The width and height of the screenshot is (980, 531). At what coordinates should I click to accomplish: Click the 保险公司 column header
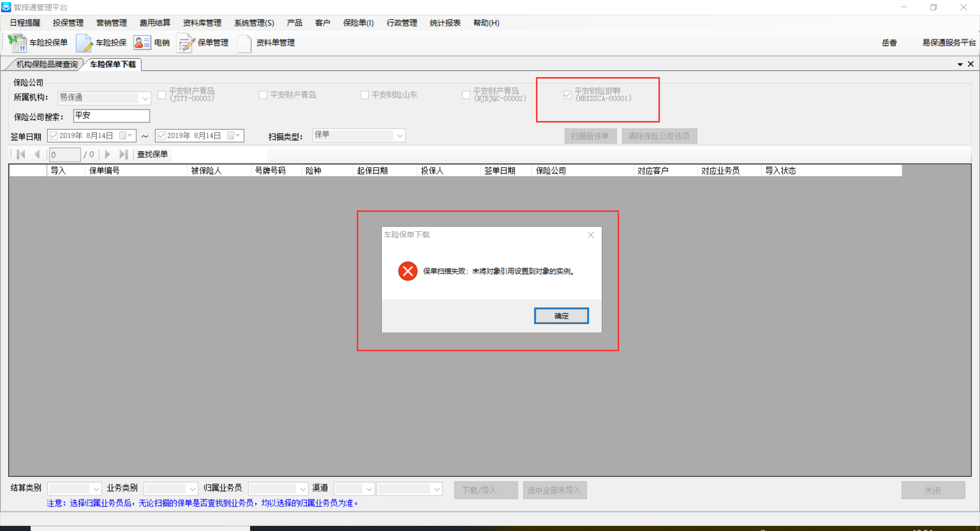[583, 171]
